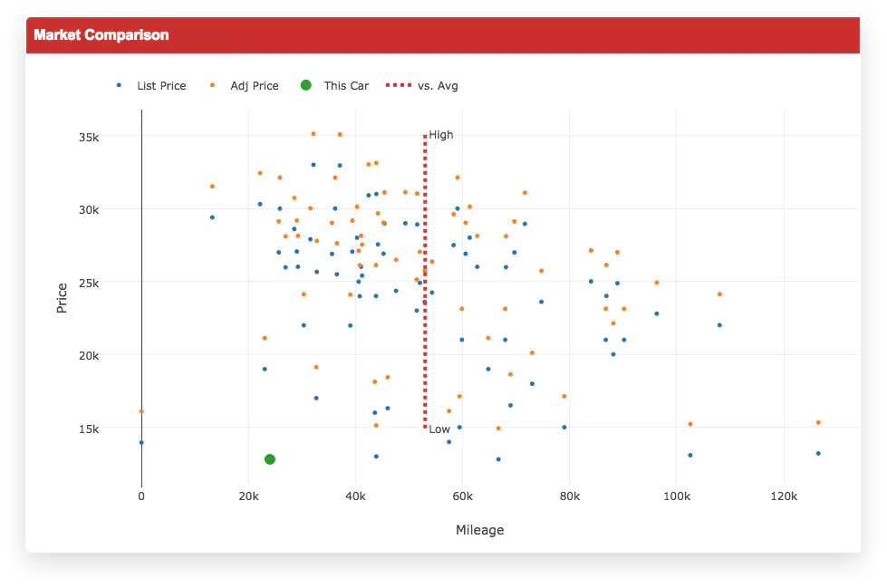Click the 30k price tick label
This screenshot has height=588, width=887.
tap(89, 210)
